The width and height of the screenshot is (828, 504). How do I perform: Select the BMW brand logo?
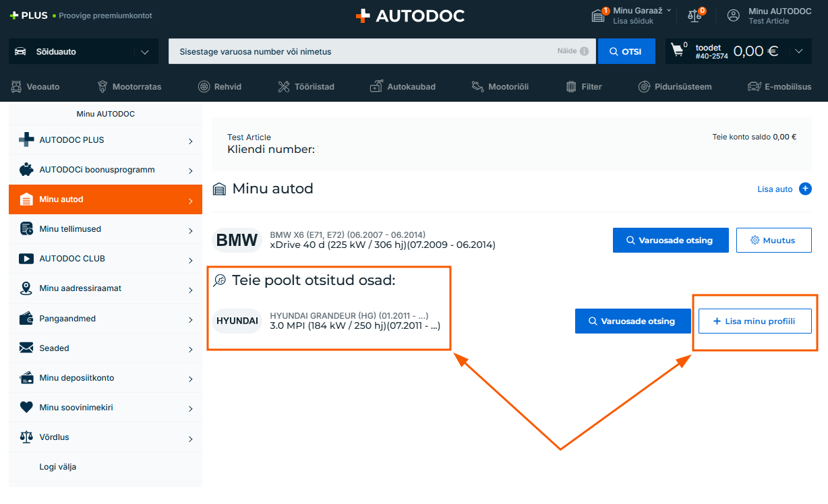pos(237,240)
